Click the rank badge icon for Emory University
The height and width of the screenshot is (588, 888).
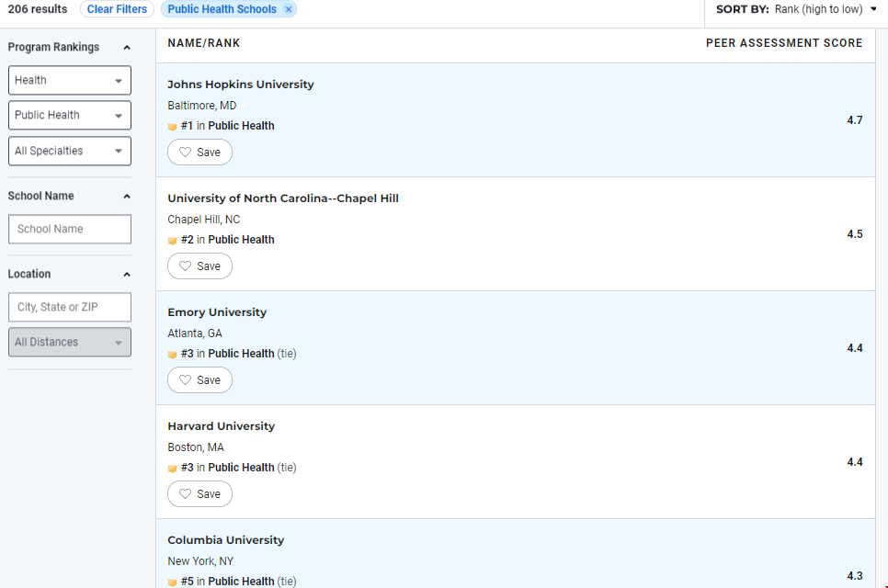tap(172, 355)
